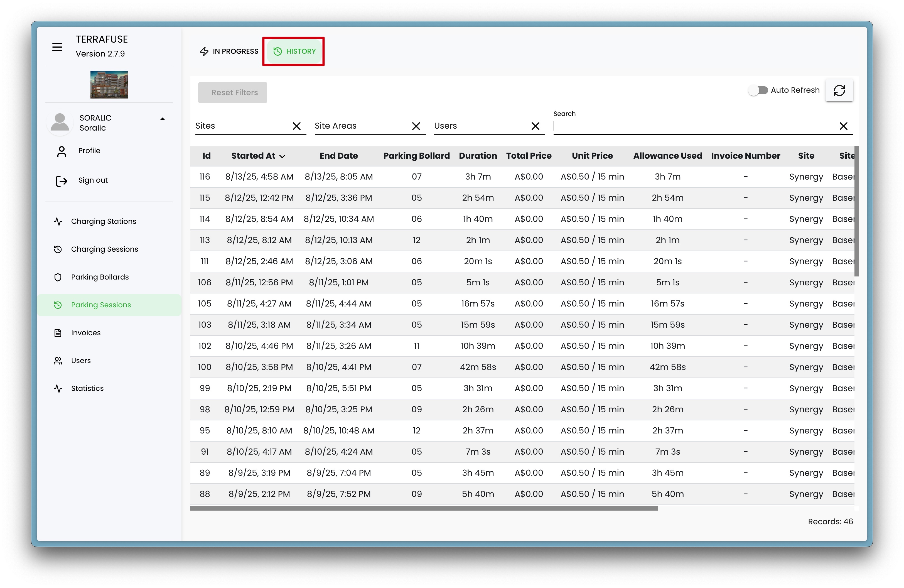Collapse the SORALIC user menu arrow
This screenshot has height=588, width=904.
[163, 119]
